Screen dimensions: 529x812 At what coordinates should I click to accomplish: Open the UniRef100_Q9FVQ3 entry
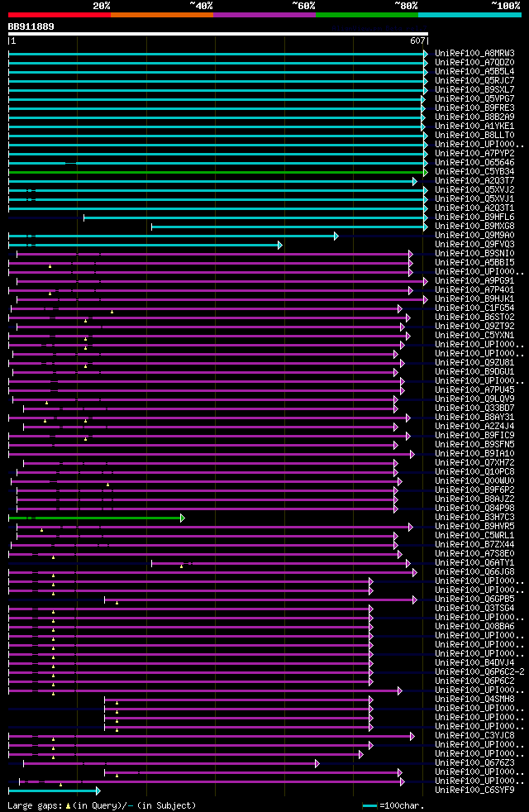click(474, 245)
